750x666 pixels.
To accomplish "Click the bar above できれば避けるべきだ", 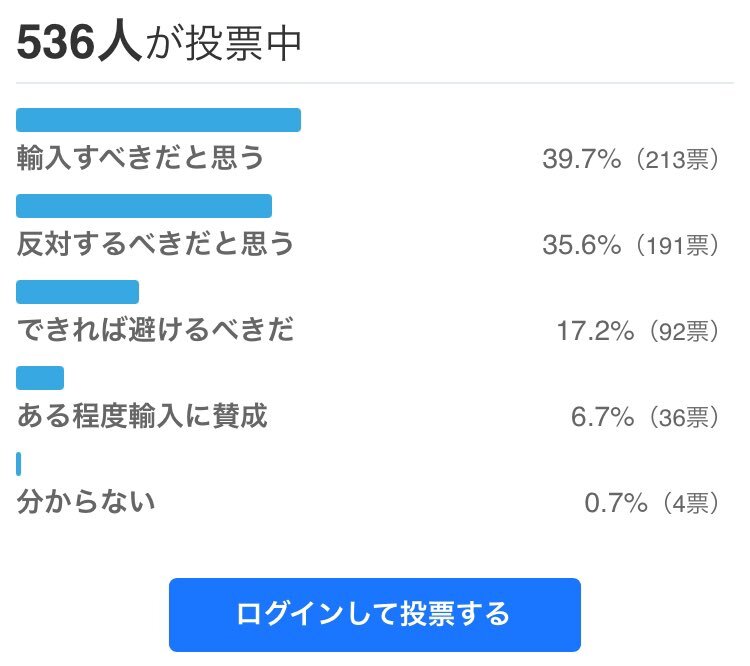I will 77,292.
